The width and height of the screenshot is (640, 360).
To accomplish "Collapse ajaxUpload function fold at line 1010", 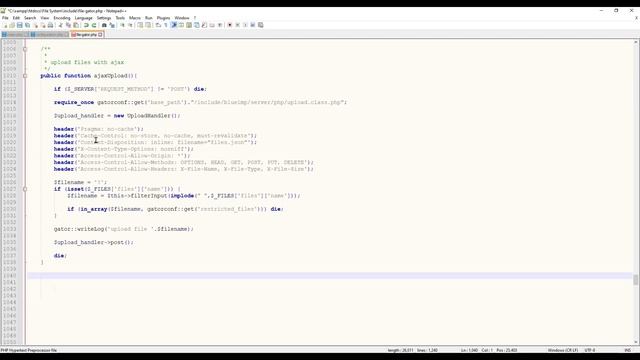I will pos(25,76).
